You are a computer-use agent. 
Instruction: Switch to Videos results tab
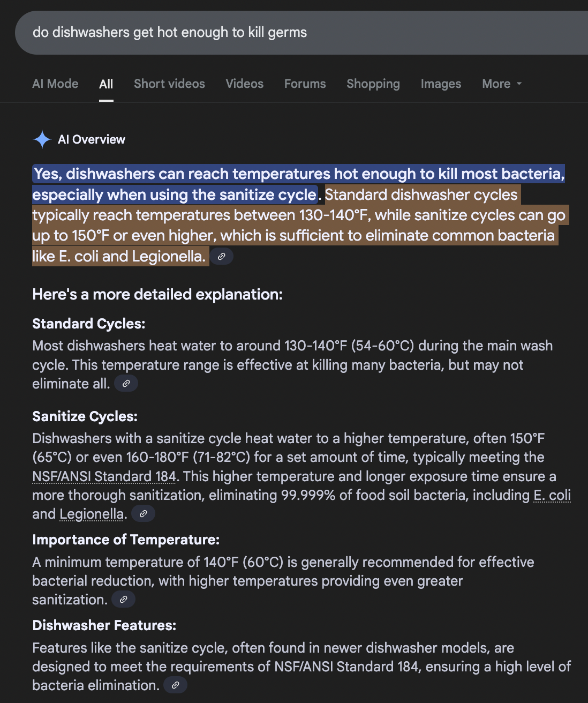click(x=244, y=84)
